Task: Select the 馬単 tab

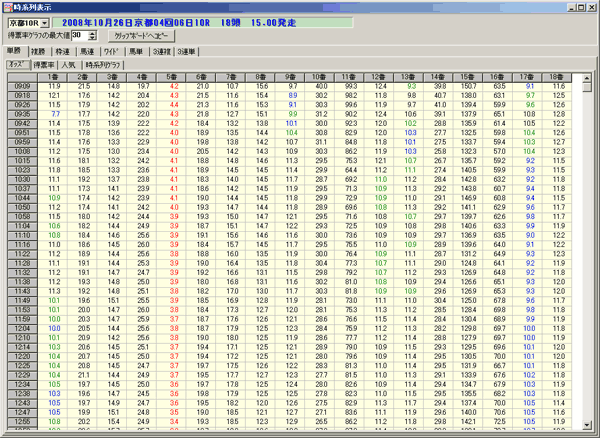Action: coord(136,52)
